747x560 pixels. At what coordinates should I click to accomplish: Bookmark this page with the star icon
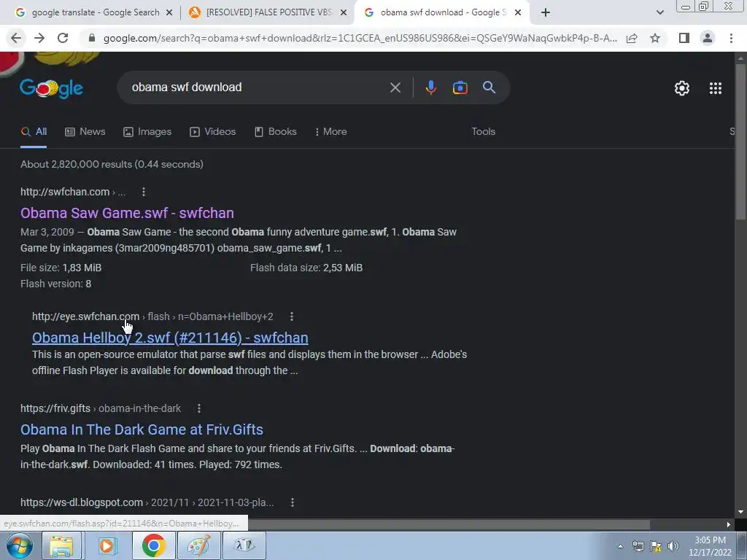(655, 38)
